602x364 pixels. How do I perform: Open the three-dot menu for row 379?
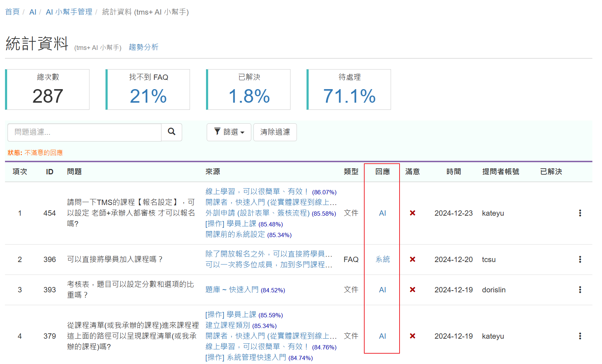click(580, 336)
